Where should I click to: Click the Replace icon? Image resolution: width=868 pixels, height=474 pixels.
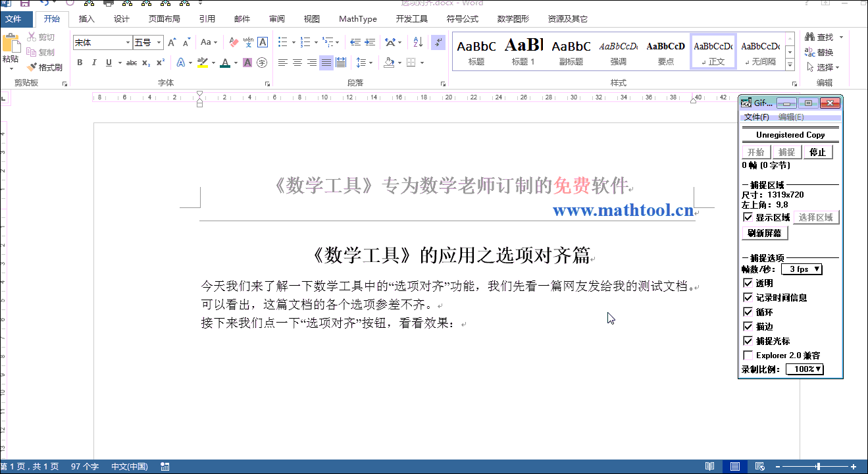coord(809,52)
